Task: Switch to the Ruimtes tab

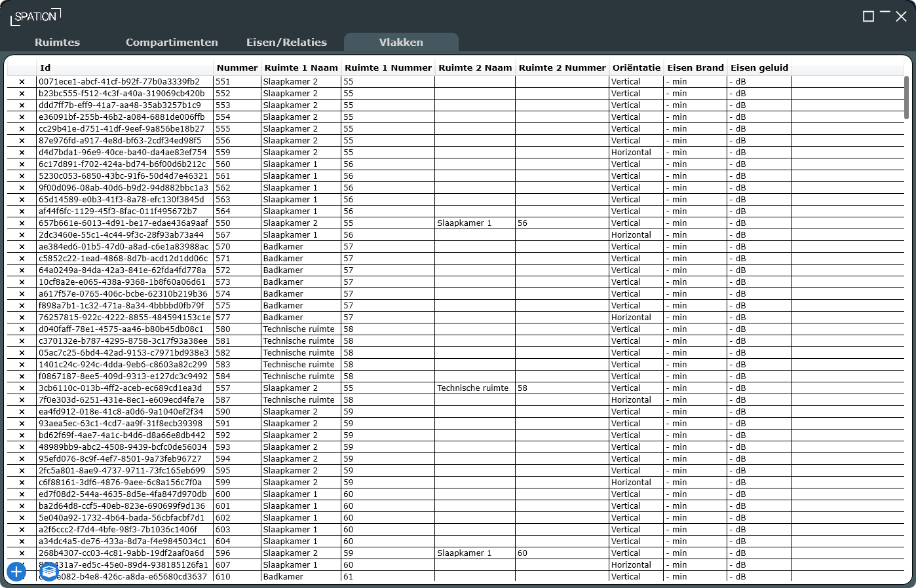Action: [57, 42]
